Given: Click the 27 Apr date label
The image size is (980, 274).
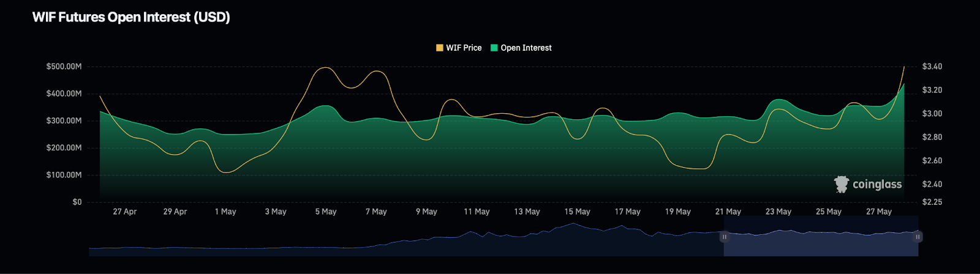Looking at the screenshot, I should [125, 212].
